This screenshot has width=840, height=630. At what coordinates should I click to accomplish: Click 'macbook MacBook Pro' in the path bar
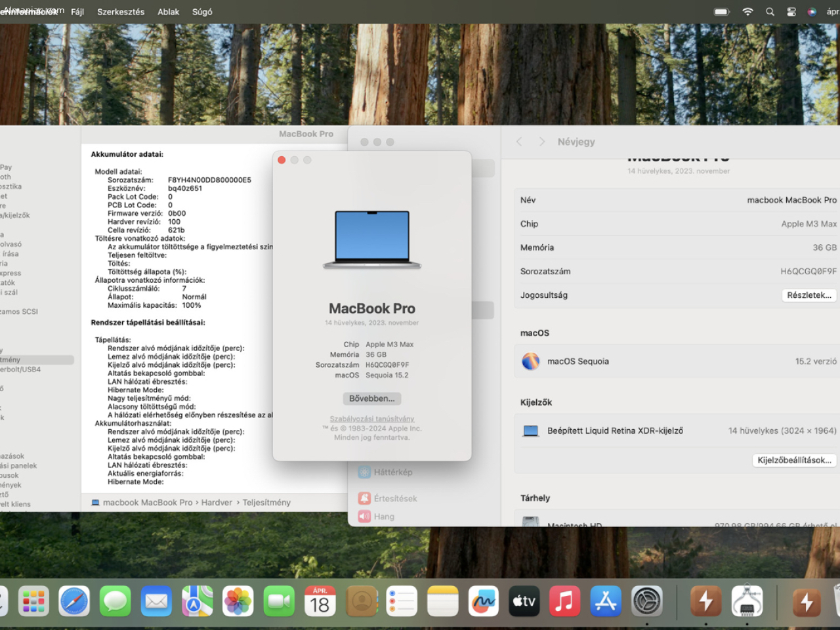[148, 503]
